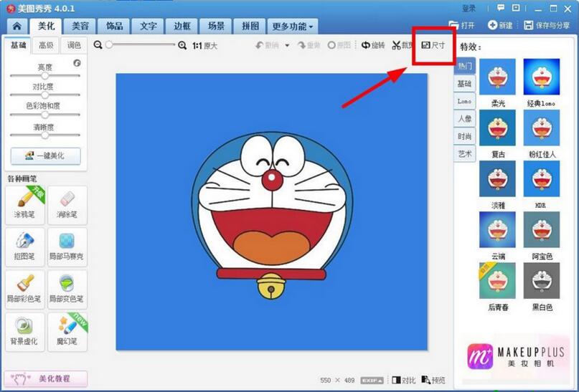Apply the 经典lomo effect thumbnail
Image resolution: width=579 pixels, height=392 pixels.
[x=542, y=77]
